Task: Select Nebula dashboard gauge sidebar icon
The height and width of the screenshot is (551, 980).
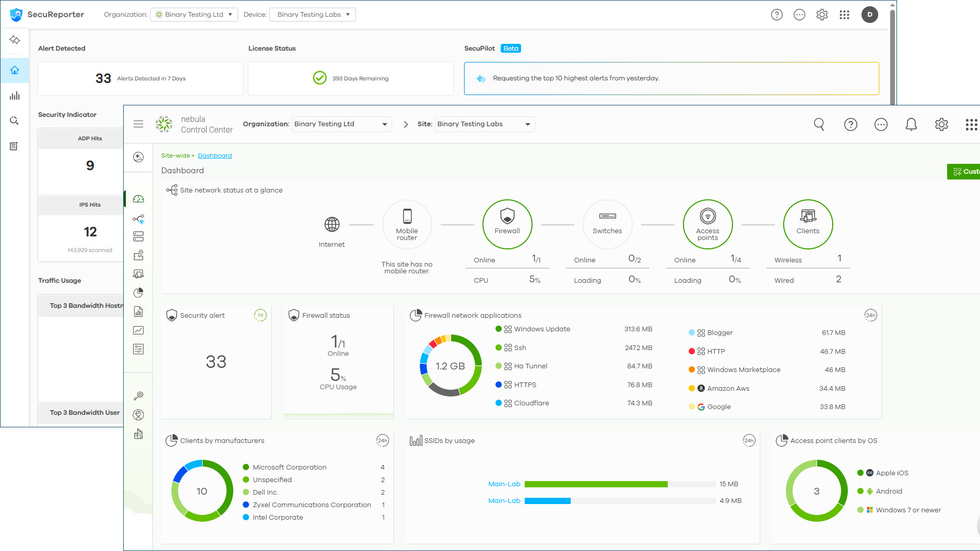Action: tap(138, 199)
